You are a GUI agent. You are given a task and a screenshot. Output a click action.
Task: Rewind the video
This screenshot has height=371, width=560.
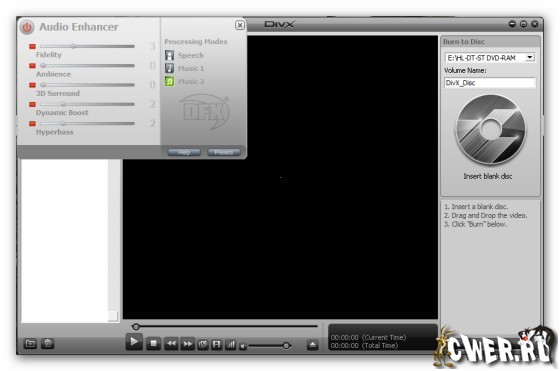[x=171, y=344]
